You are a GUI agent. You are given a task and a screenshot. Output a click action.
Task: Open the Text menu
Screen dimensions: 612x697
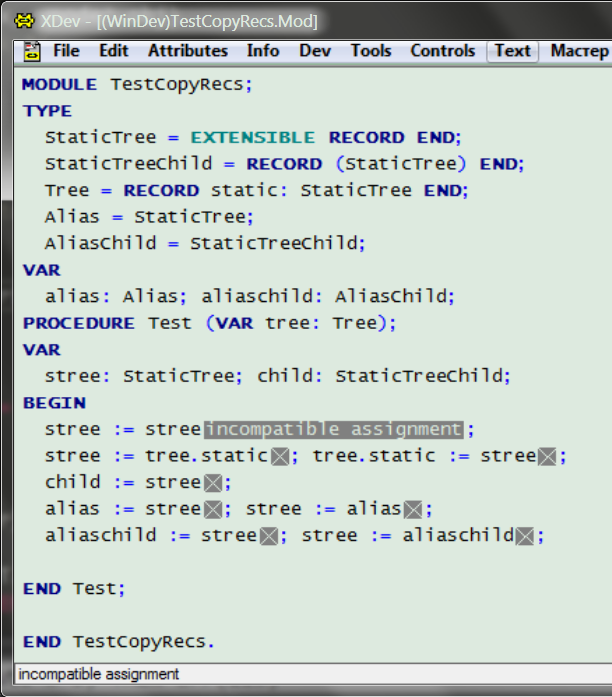[513, 51]
